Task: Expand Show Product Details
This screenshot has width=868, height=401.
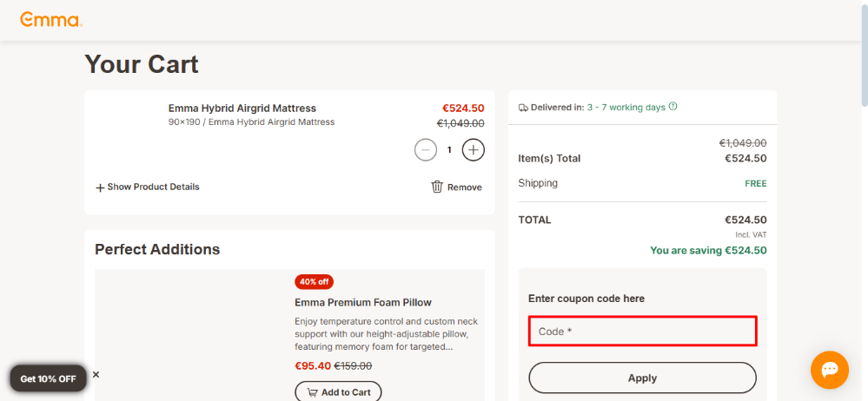Action: [147, 187]
